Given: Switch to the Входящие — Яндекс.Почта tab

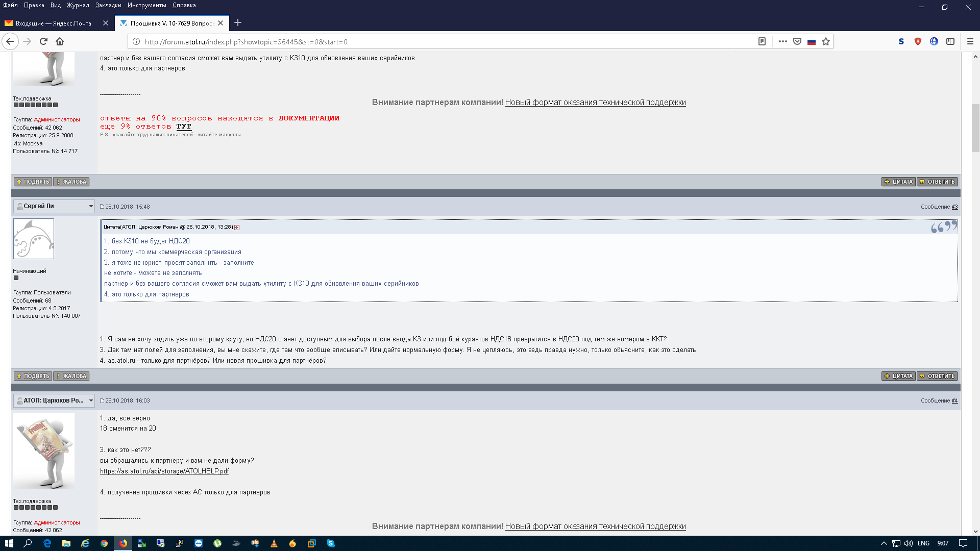Looking at the screenshot, I should click(54, 23).
